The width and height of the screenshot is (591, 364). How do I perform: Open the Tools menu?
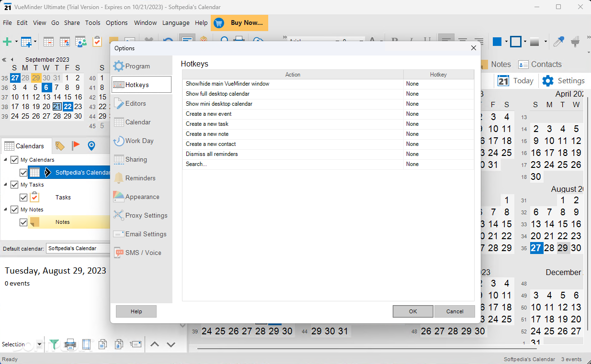(93, 22)
